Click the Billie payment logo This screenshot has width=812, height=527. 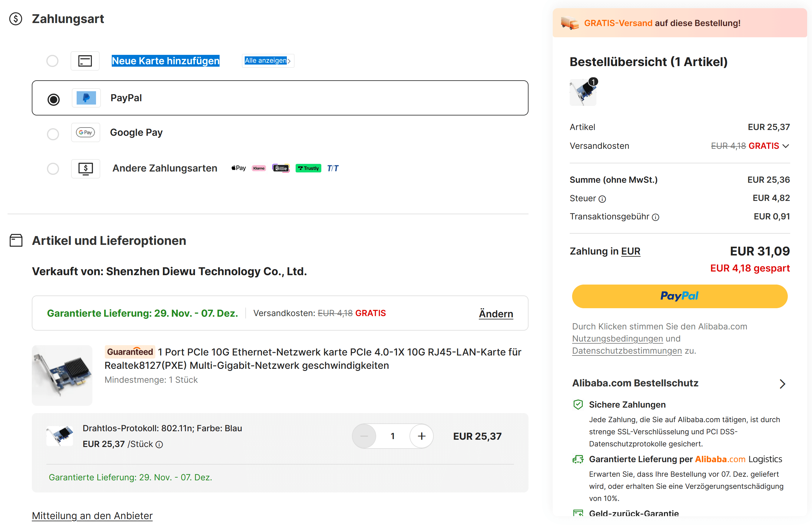pyautogui.click(x=280, y=168)
